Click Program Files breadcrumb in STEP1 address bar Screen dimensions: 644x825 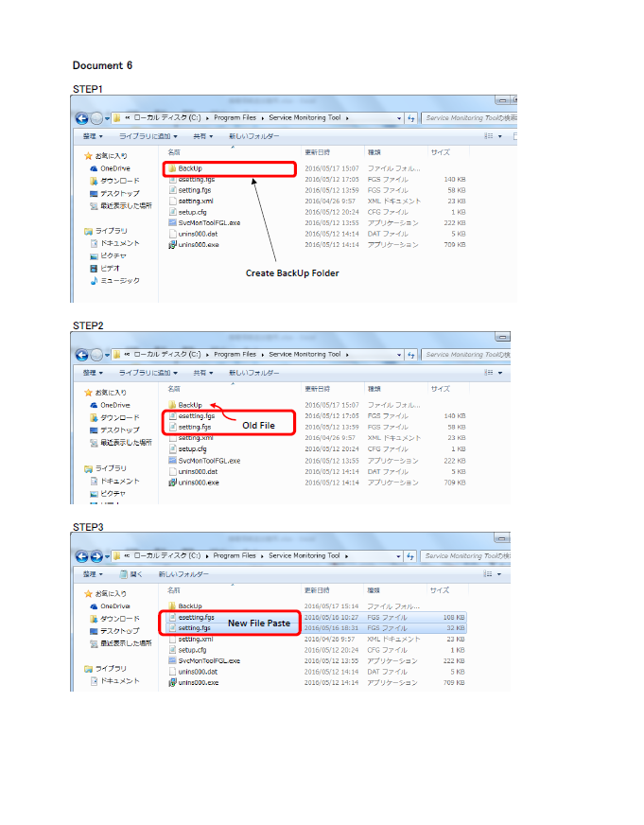point(235,118)
